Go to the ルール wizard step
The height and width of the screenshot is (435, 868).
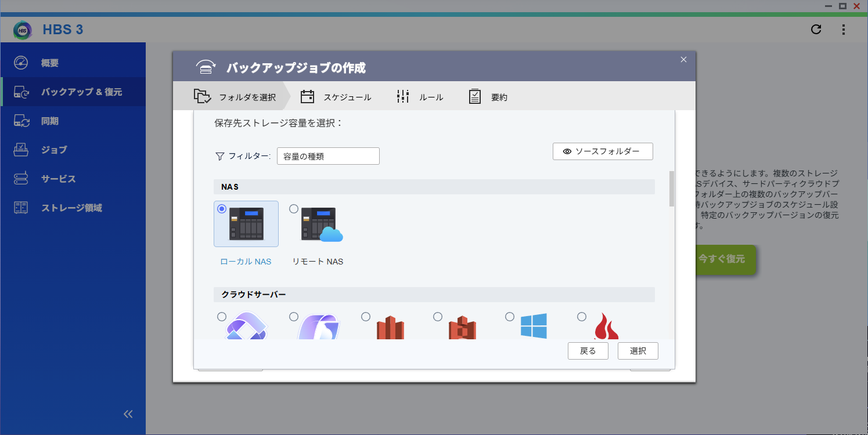coord(420,97)
